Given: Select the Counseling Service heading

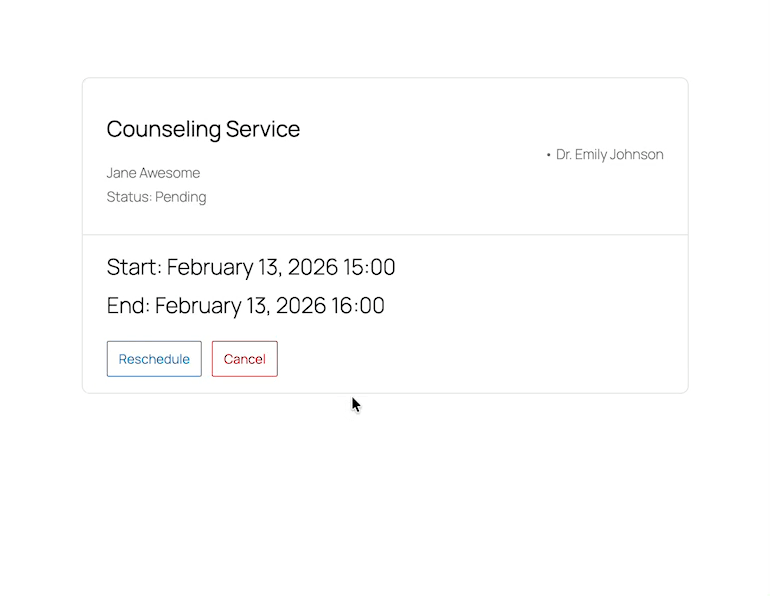Looking at the screenshot, I should [x=203, y=129].
